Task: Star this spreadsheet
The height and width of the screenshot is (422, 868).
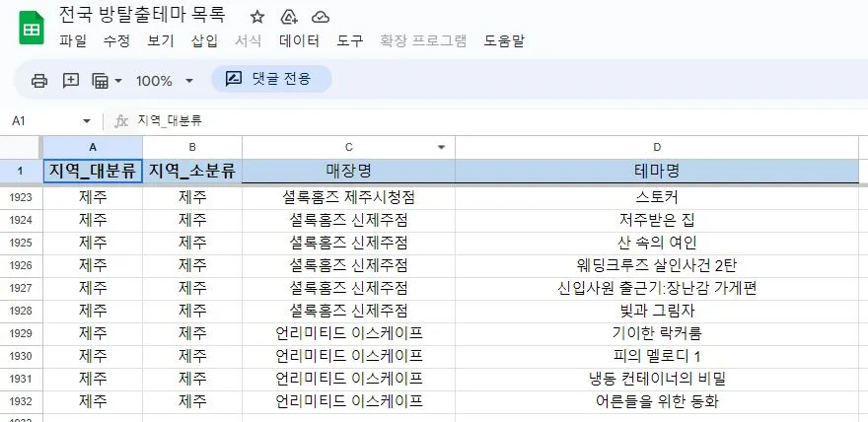Action: [x=257, y=17]
